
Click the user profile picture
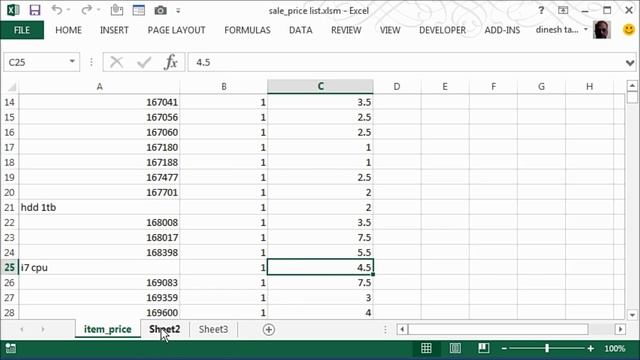[602, 30]
